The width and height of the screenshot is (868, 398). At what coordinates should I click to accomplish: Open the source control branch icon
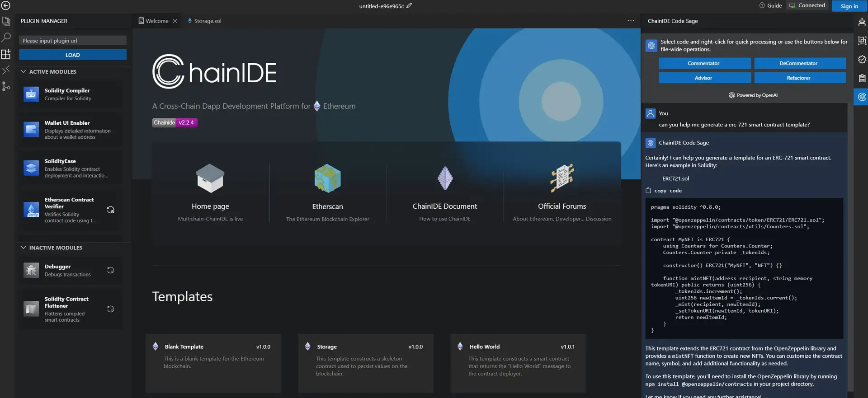click(x=6, y=86)
